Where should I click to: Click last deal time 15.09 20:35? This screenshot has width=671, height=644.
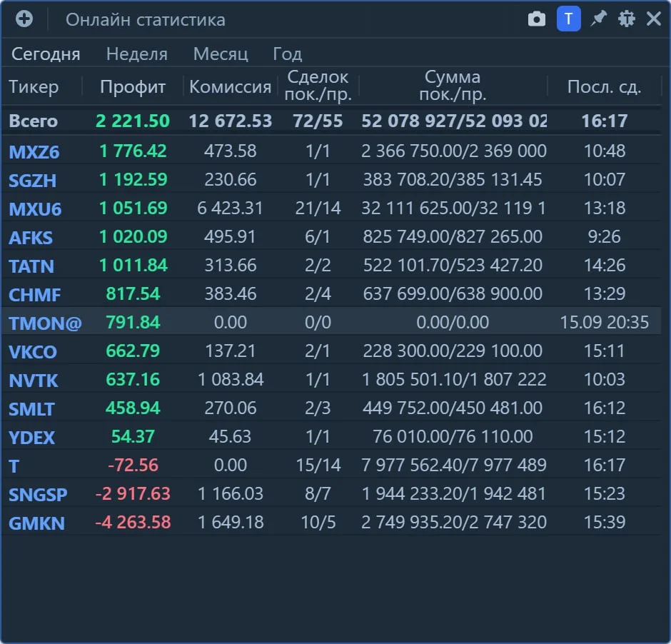pyautogui.click(x=604, y=322)
